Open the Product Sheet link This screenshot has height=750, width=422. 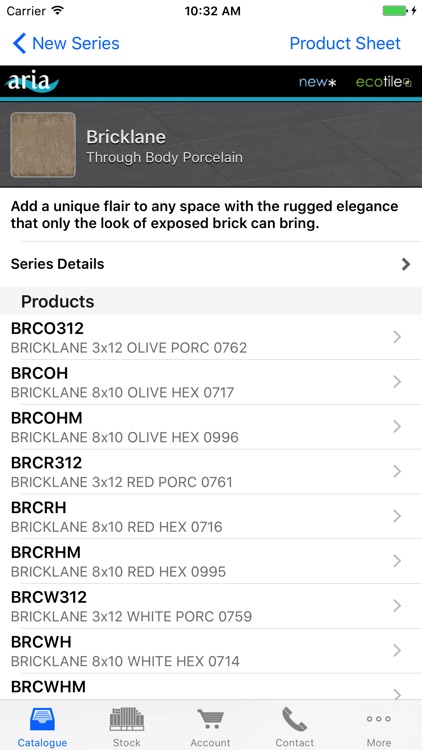(x=345, y=44)
